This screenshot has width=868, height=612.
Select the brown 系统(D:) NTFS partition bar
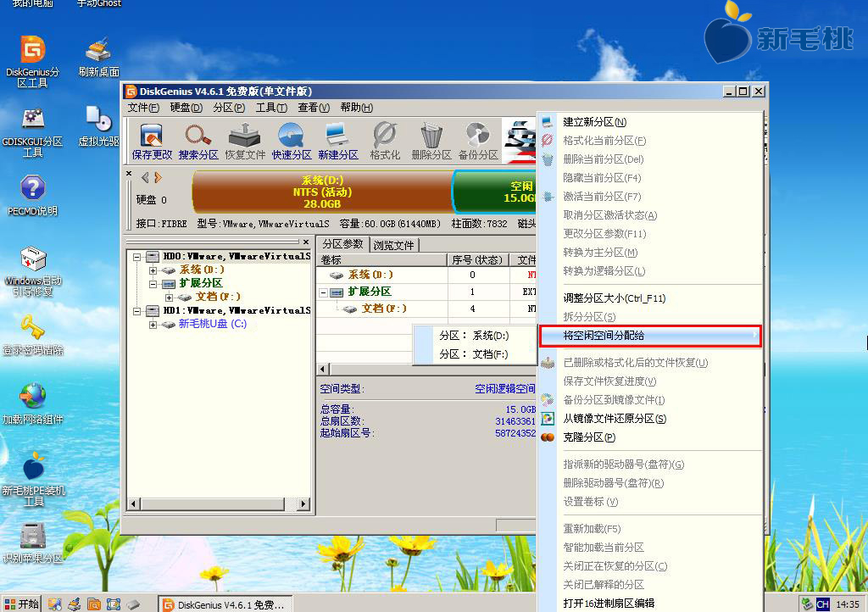click(322, 192)
